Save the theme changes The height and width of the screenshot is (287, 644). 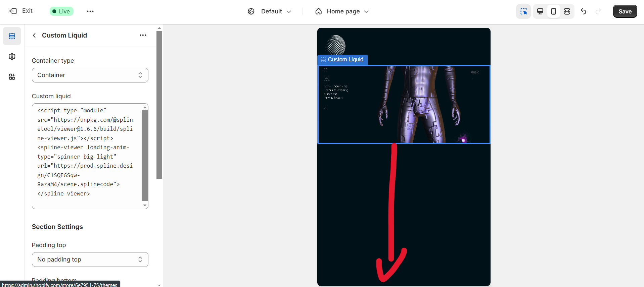click(625, 11)
